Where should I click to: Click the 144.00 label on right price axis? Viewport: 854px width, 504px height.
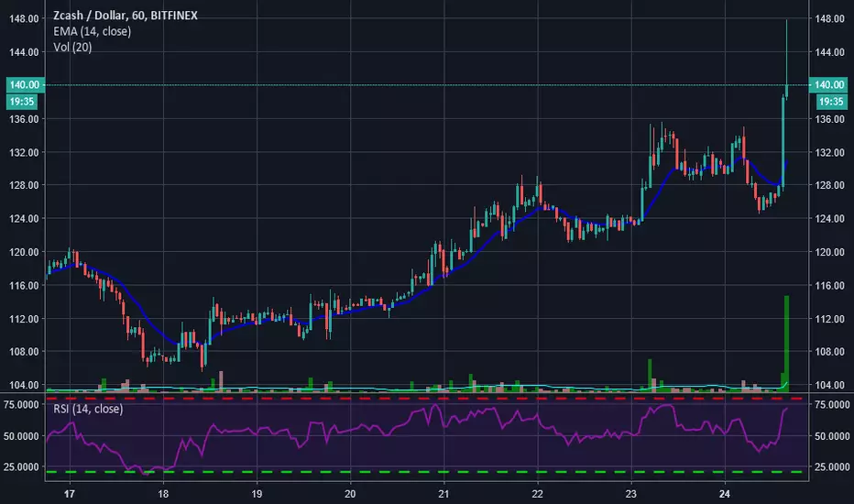pyautogui.click(x=829, y=52)
